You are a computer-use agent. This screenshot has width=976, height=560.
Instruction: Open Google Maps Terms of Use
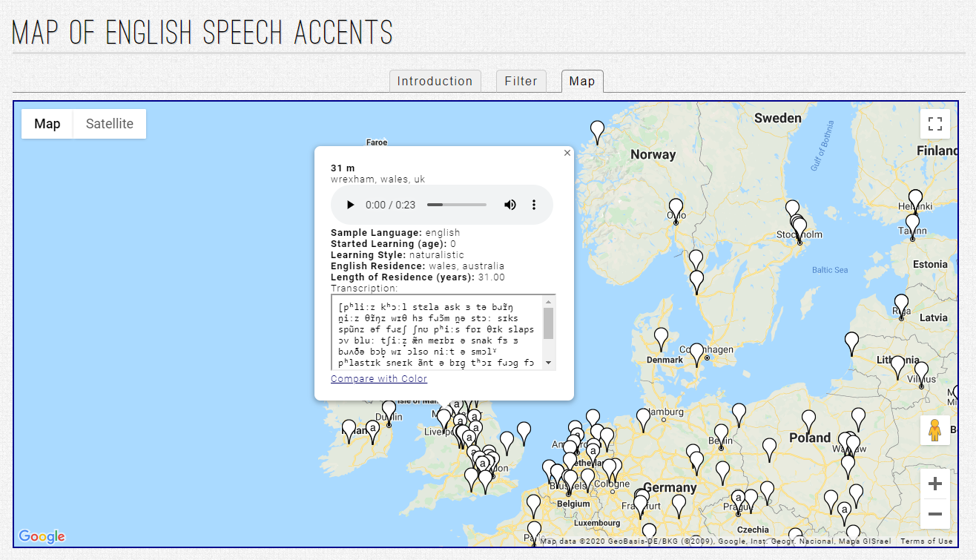pyautogui.click(x=926, y=541)
